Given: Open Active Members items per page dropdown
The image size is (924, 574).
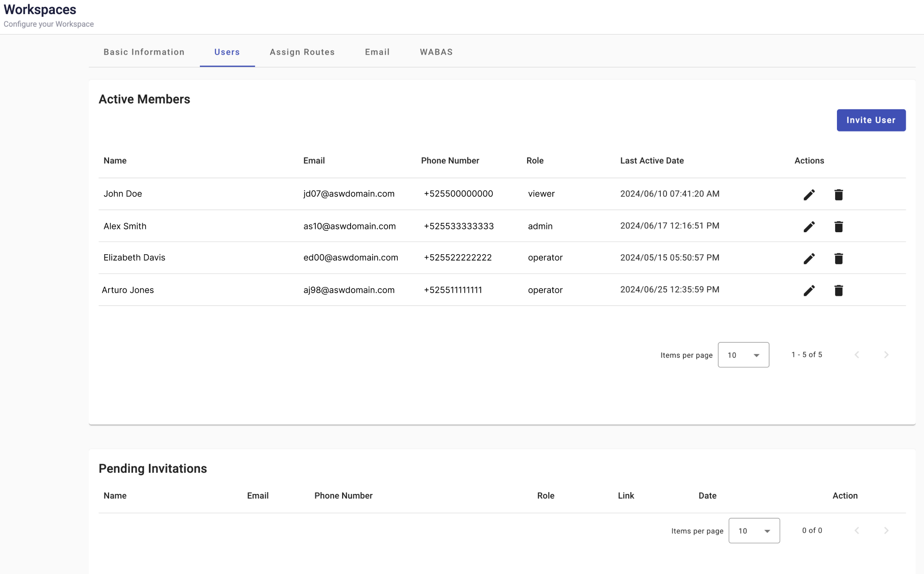Looking at the screenshot, I should [x=743, y=355].
